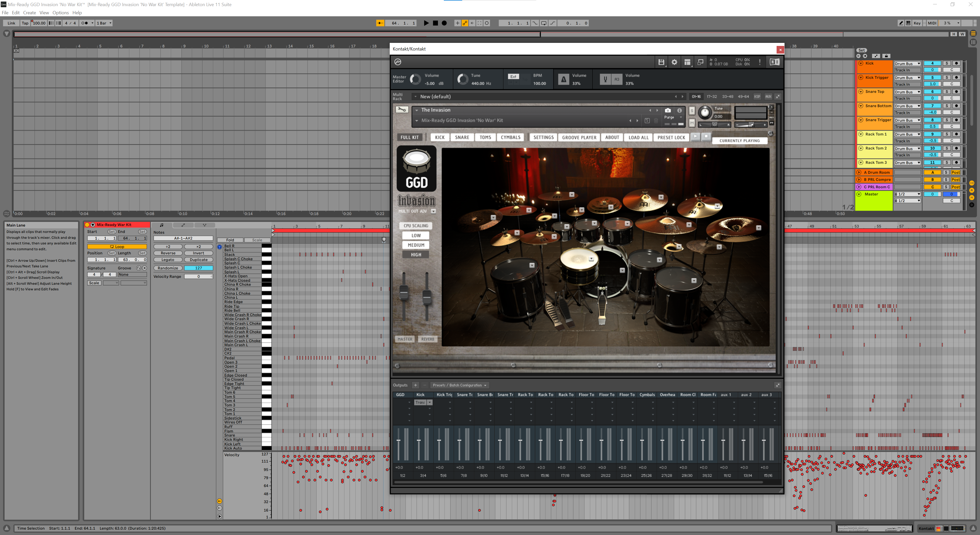Click the camera snapshot icon on The Invasion
This screenshot has height=535, width=980.
tap(668, 110)
